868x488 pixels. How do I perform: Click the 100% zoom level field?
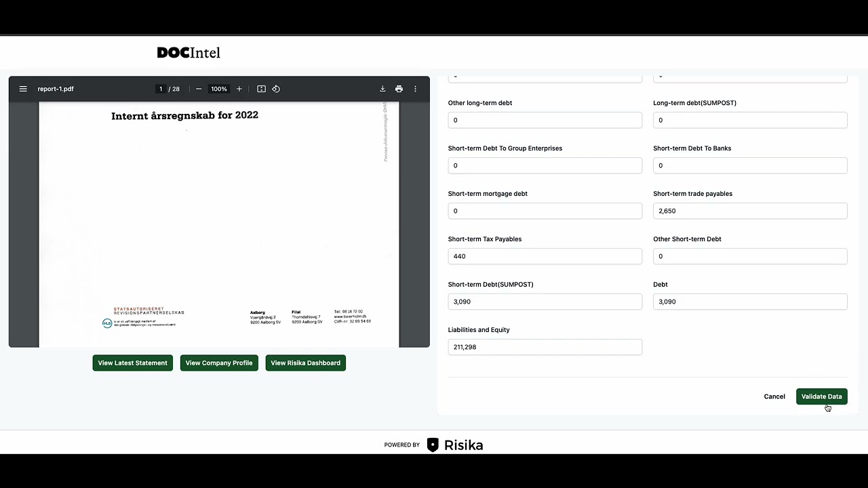click(x=218, y=89)
